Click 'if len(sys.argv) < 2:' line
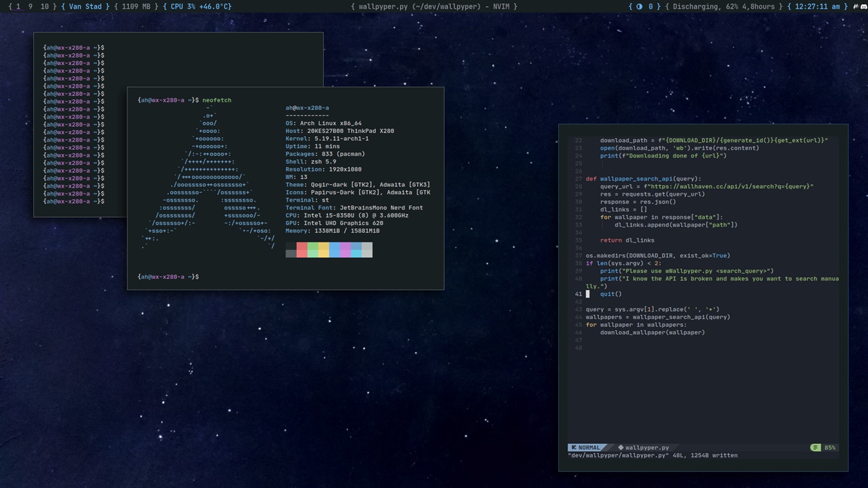Viewport: 868px width, 488px height. point(624,263)
